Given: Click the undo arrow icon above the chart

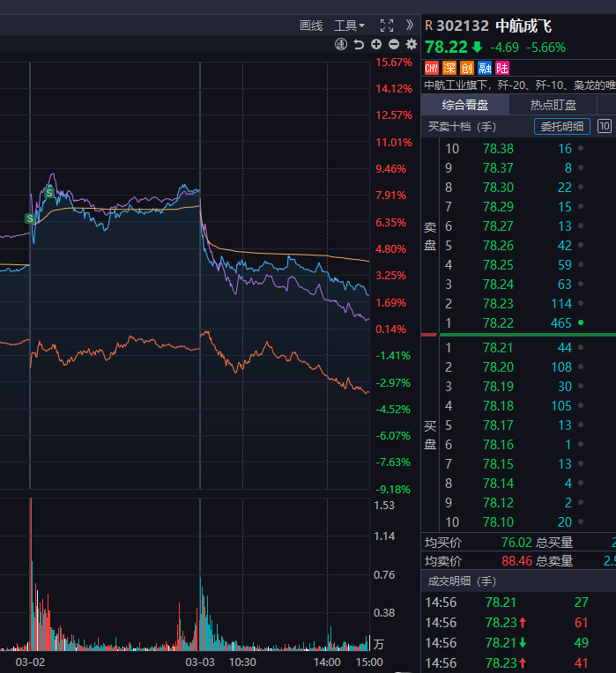Looking at the screenshot, I should point(359,44).
